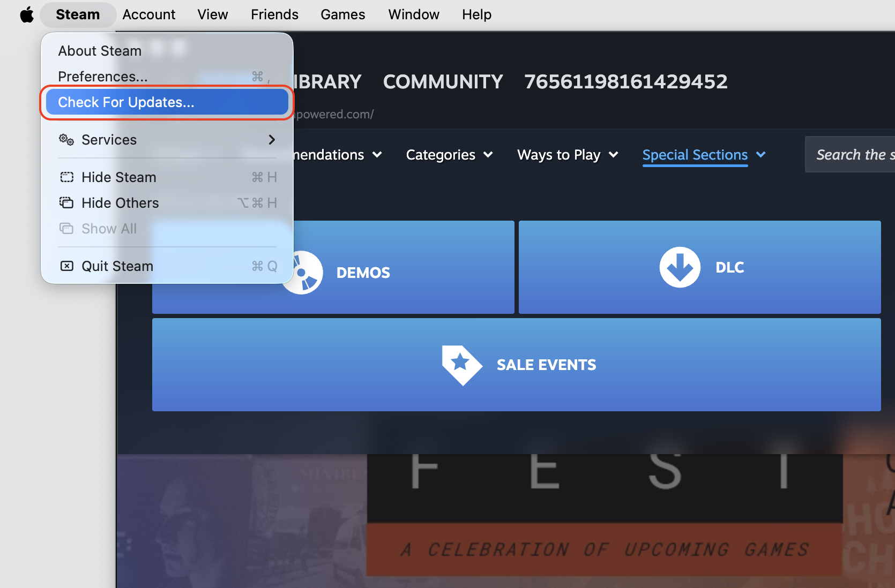Click the Hide Steam icon
Screen dimensions: 895x588
point(66,177)
